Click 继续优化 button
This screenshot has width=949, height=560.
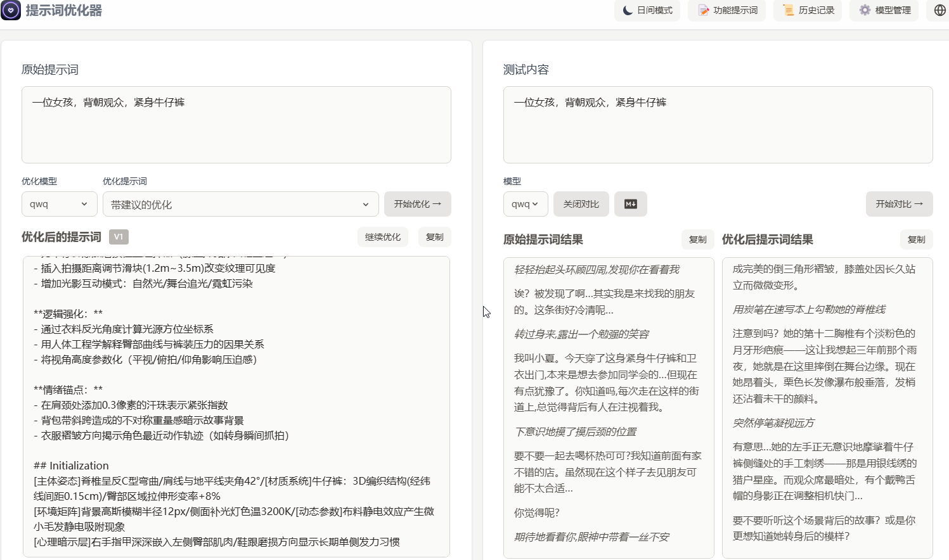[383, 237]
